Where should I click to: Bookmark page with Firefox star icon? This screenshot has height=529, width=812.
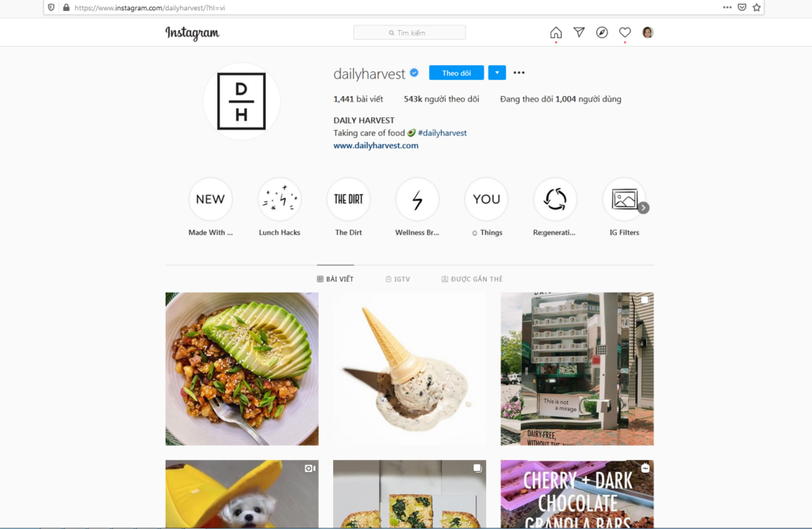[756, 7]
